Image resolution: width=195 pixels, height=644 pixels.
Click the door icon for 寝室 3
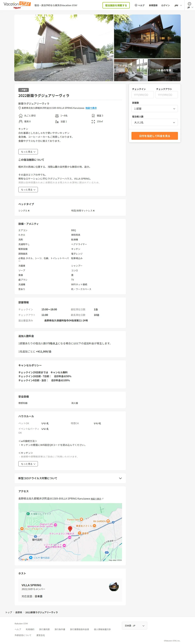point(93,116)
